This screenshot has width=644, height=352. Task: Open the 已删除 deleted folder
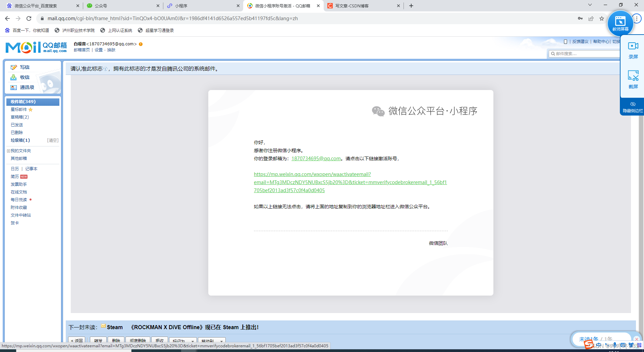click(17, 133)
